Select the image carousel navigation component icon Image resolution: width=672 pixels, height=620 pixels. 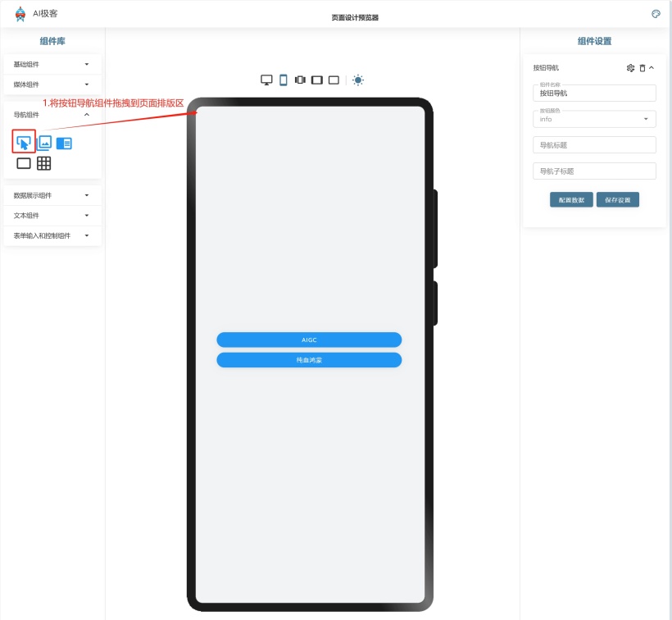(44, 143)
